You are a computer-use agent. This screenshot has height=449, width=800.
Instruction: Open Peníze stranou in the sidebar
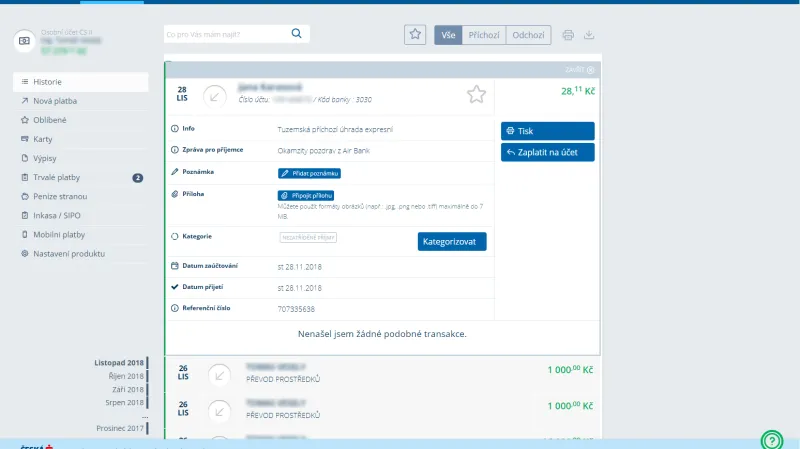pyautogui.click(x=81, y=196)
